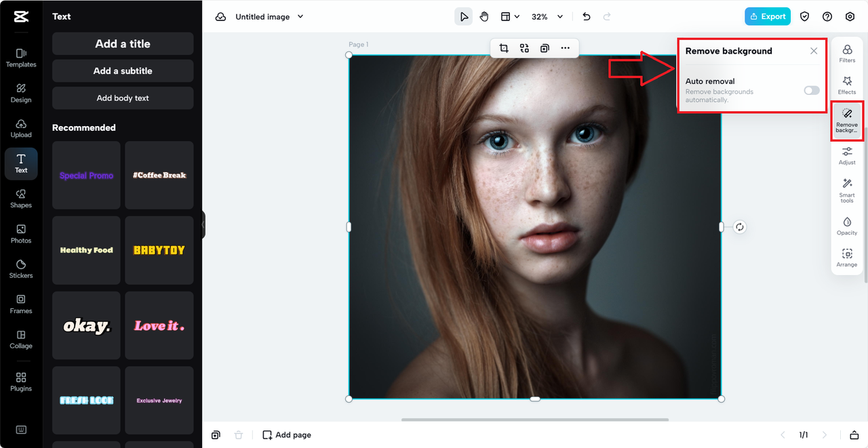868x448 pixels.
Task: Open the Opacity tool
Action: click(x=847, y=226)
